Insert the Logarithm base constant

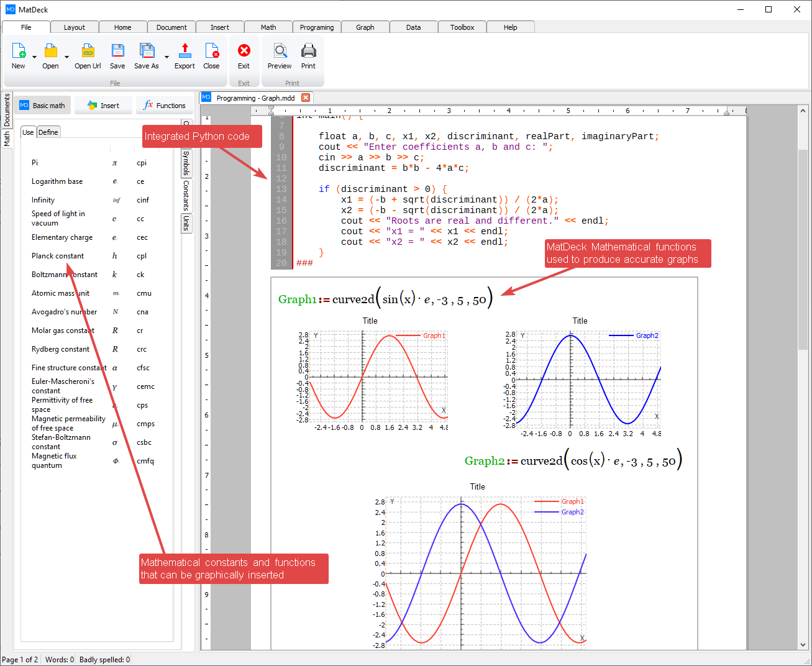(x=89, y=181)
